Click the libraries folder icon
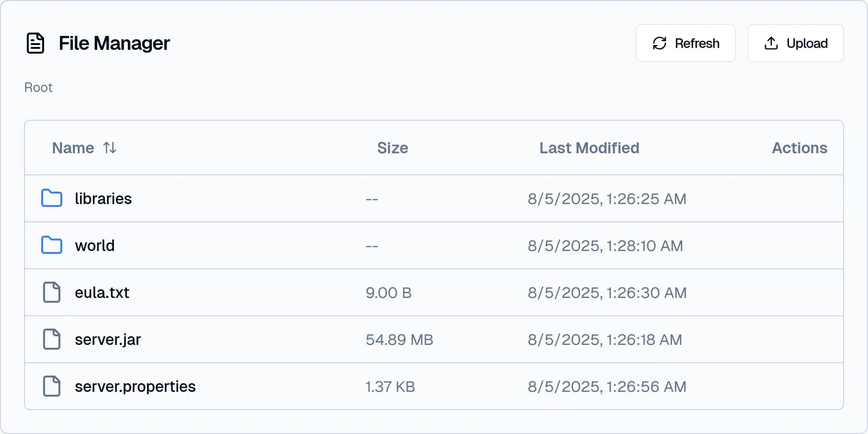 click(51, 198)
